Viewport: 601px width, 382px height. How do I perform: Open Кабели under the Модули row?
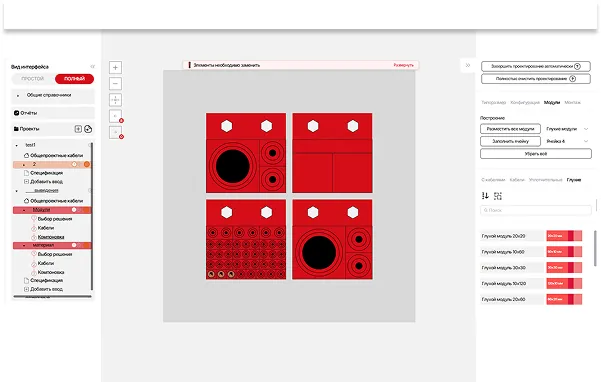46,228
